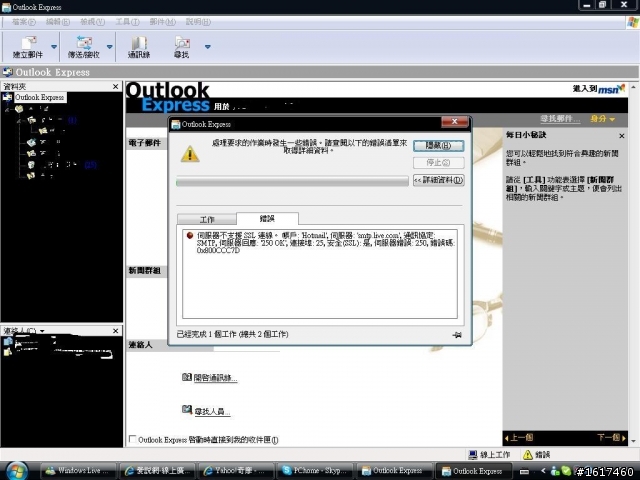
Task: Go to previous tip 上一個
Action: [519, 438]
